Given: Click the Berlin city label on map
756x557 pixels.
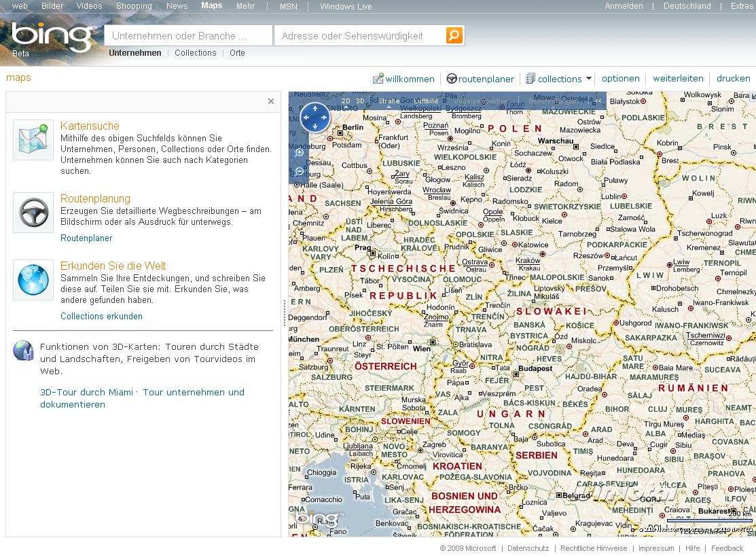Looking at the screenshot, I should (x=353, y=127).
